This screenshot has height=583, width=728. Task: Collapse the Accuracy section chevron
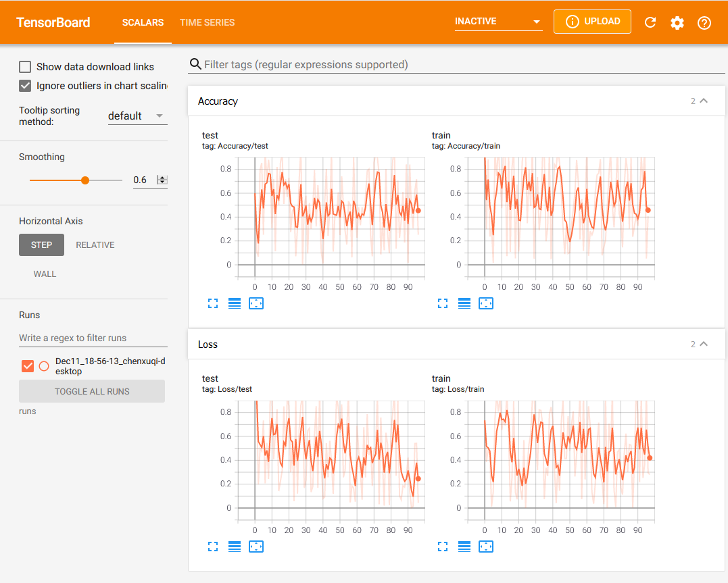point(704,101)
